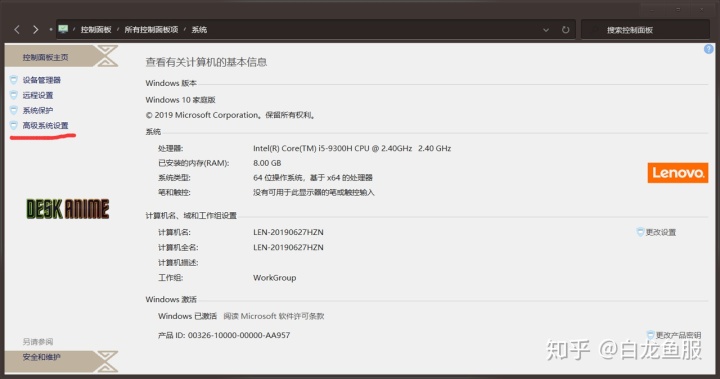This screenshot has height=379, width=720.
Task: Click product ID 00326-10000-00000-AA957
Action: click(239, 335)
